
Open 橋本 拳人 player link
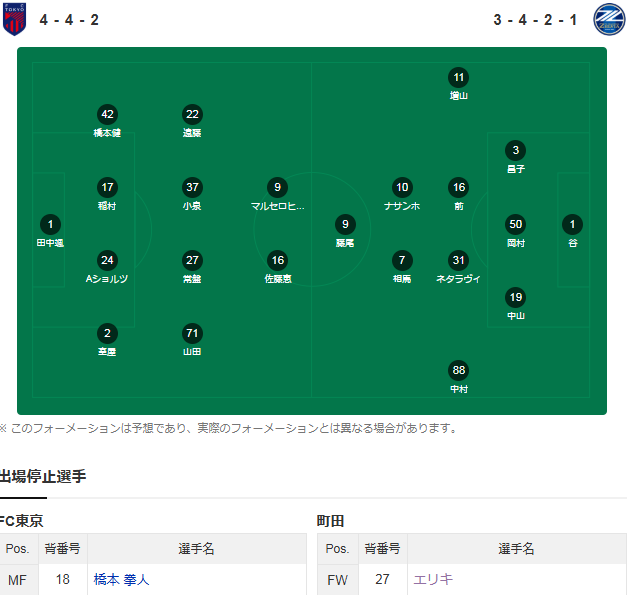121,579
